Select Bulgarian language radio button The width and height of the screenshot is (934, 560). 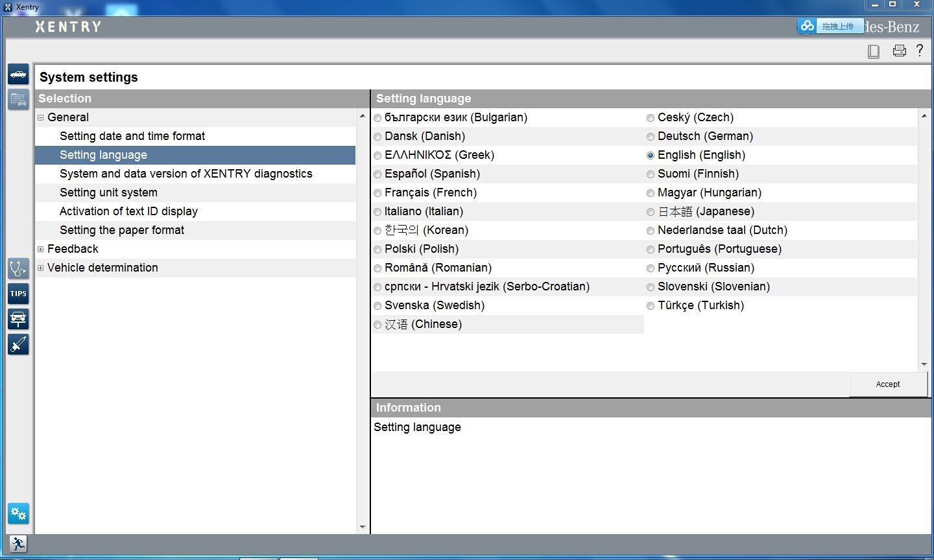pos(377,118)
